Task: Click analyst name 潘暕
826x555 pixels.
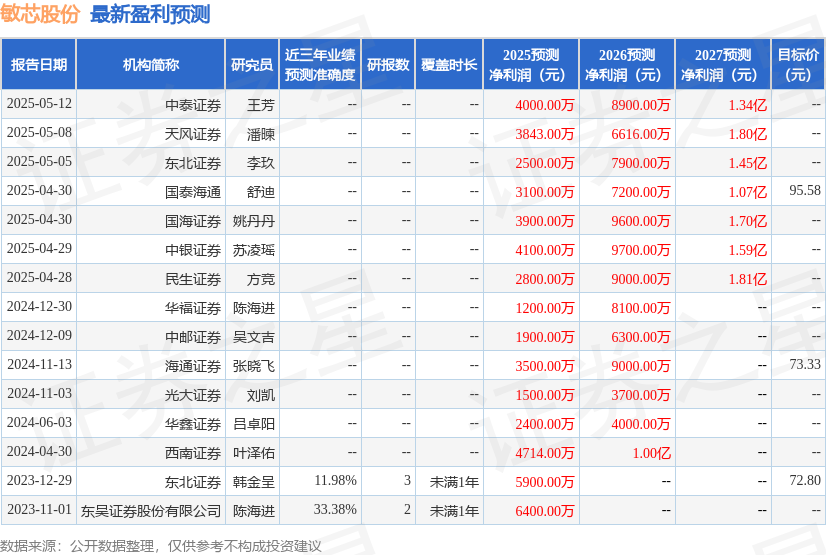Action: click(x=261, y=134)
